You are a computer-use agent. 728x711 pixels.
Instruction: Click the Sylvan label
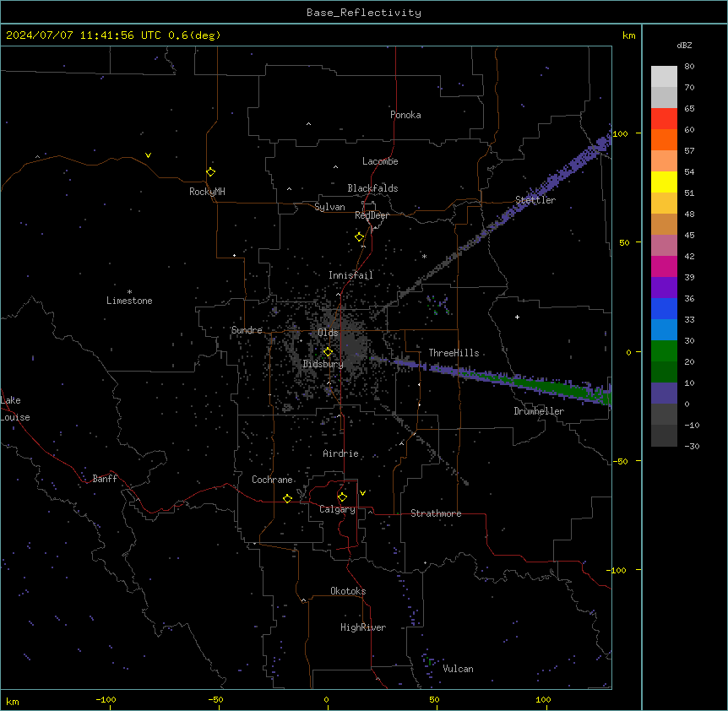point(329,207)
